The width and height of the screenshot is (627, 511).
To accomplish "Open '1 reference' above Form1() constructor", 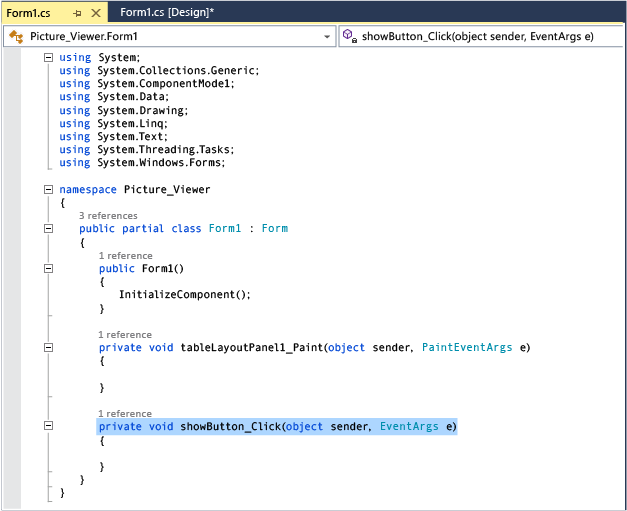I will tap(126, 256).
